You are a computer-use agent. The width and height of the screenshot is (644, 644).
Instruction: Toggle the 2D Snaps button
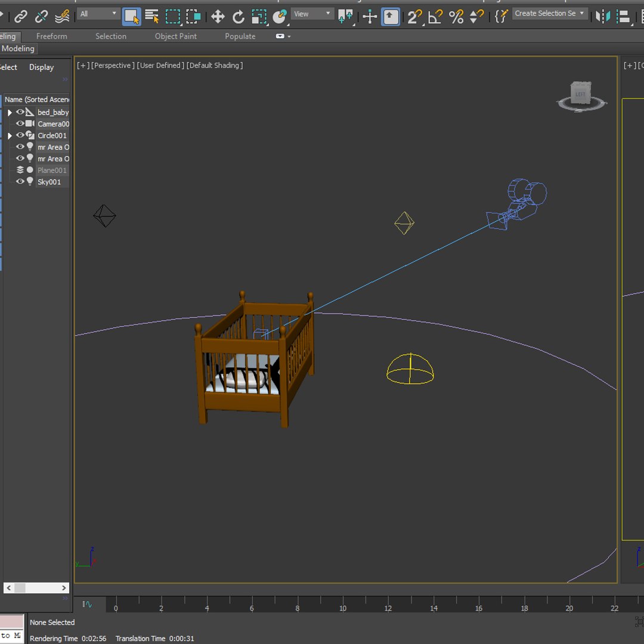click(415, 17)
